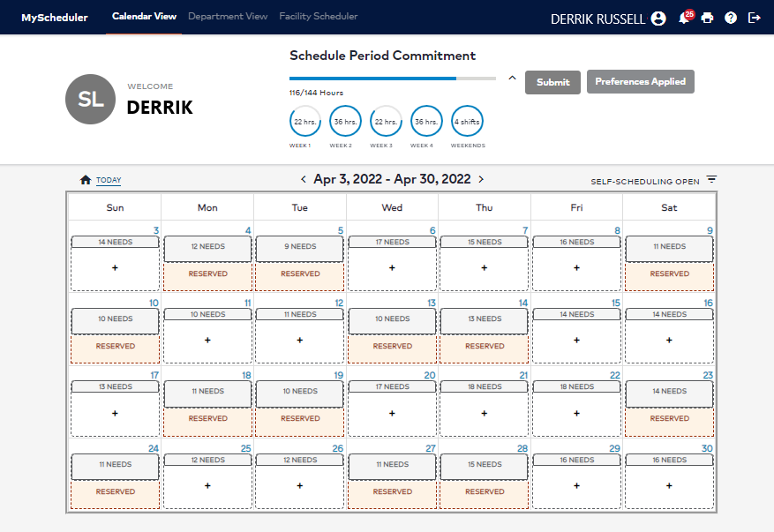Open the account profile icon beside DERRIK RUSSELL
This screenshot has width=774, height=532.
point(658,18)
